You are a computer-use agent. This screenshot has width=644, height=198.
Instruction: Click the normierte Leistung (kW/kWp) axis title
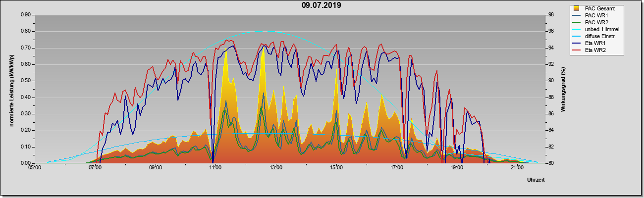(11, 89)
